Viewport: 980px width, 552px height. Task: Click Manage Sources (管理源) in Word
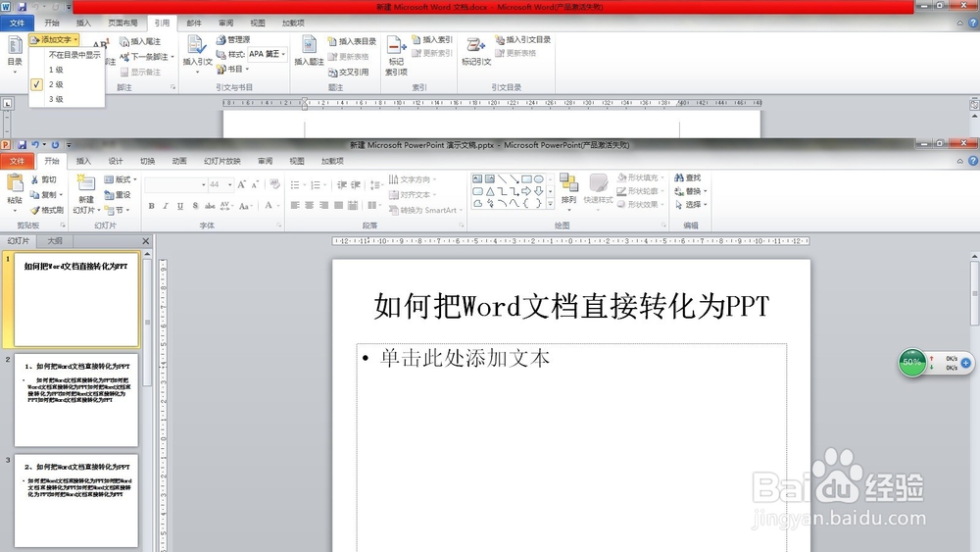[233, 39]
